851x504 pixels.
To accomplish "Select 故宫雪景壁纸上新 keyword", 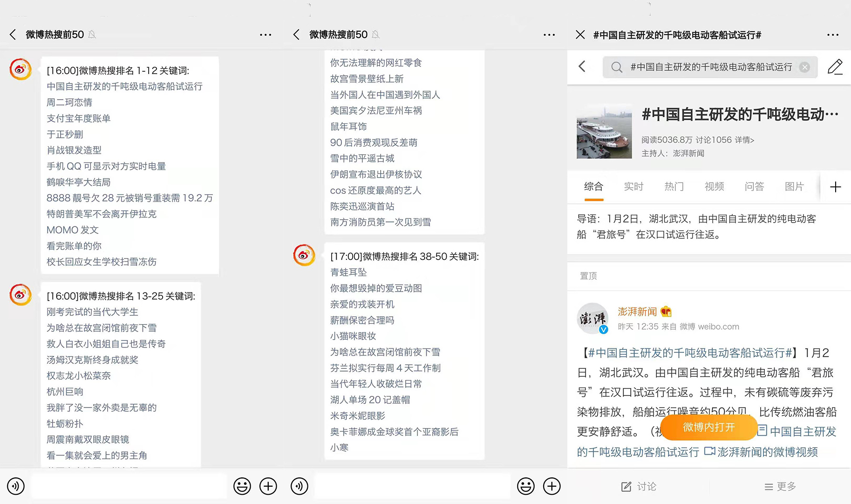I will (x=367, y=79).
